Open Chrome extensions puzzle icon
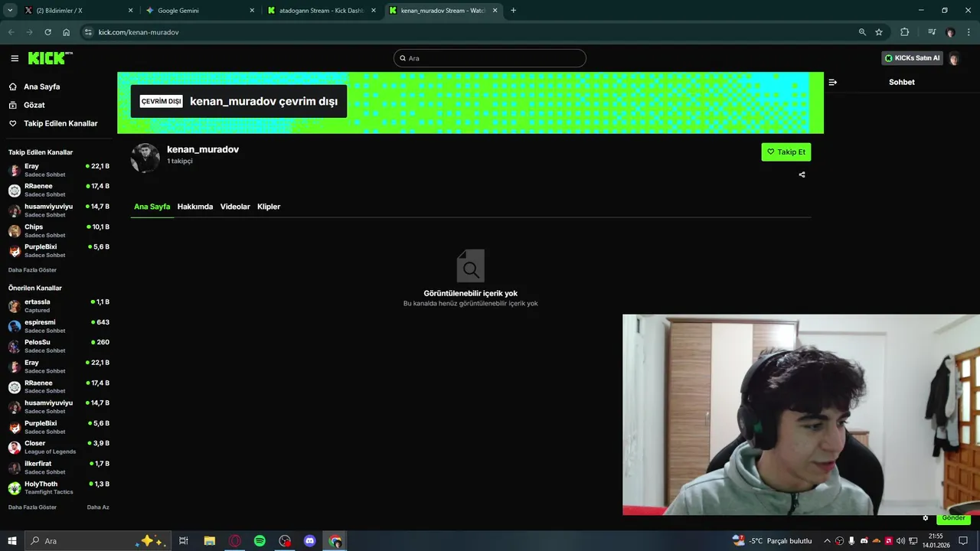The width and height of the screenshot is (980, 551). click(905, 32)
